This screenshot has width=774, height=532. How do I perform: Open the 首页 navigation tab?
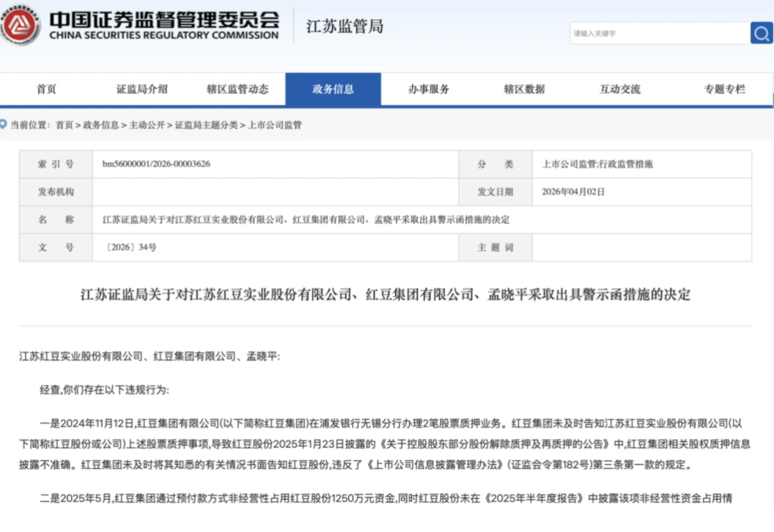pyautogui.click(x=47, y=90)
